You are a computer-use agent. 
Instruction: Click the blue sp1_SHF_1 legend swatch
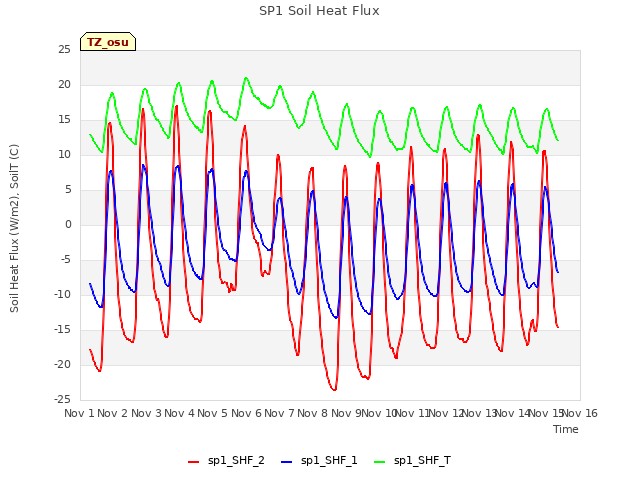[x=287, y=462]
